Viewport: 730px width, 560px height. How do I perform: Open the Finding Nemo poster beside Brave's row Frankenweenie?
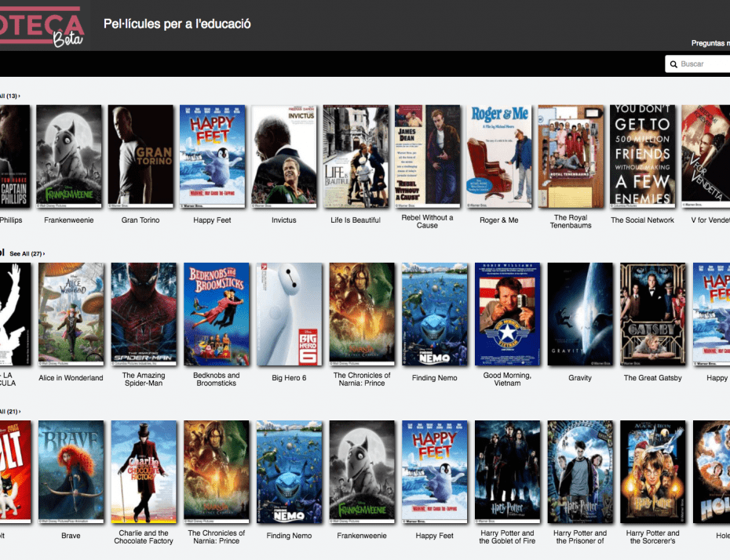pos(289,471)
